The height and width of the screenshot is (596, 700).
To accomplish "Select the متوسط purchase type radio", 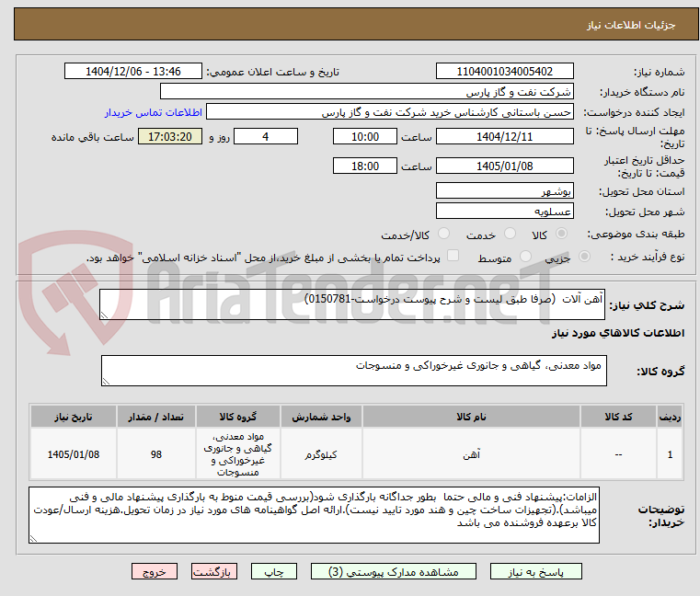I will click(526, 257).
